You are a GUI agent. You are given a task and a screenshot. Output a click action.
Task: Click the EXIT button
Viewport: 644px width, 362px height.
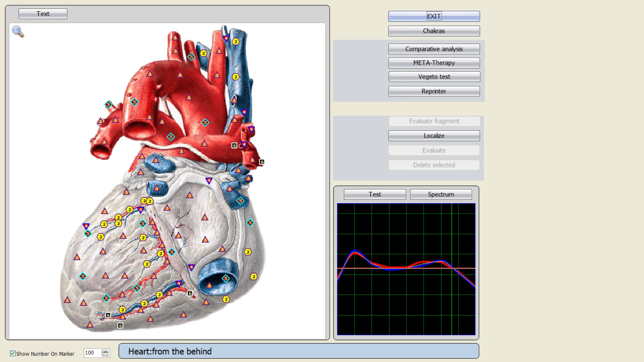pos(434,16)
